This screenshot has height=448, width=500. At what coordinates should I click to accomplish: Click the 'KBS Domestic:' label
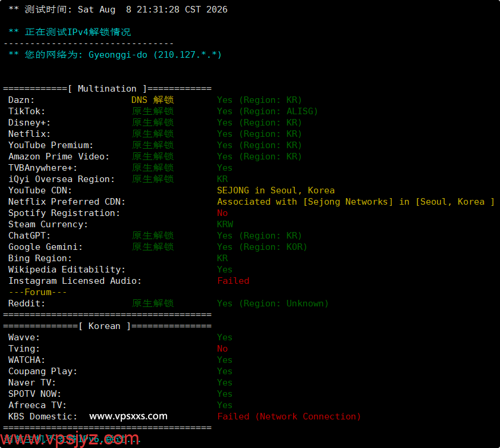42,416
